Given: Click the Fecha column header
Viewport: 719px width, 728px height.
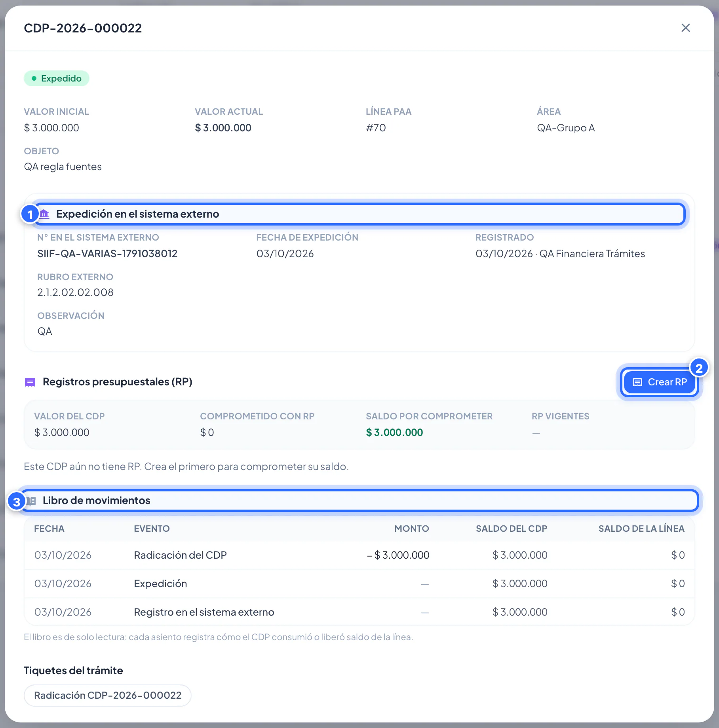Looking at the screenshot, I should pos(49,529).
